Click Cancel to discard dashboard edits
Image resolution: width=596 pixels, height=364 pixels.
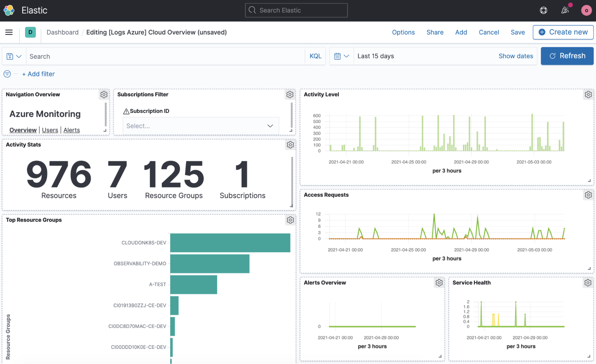click(489, 32)
